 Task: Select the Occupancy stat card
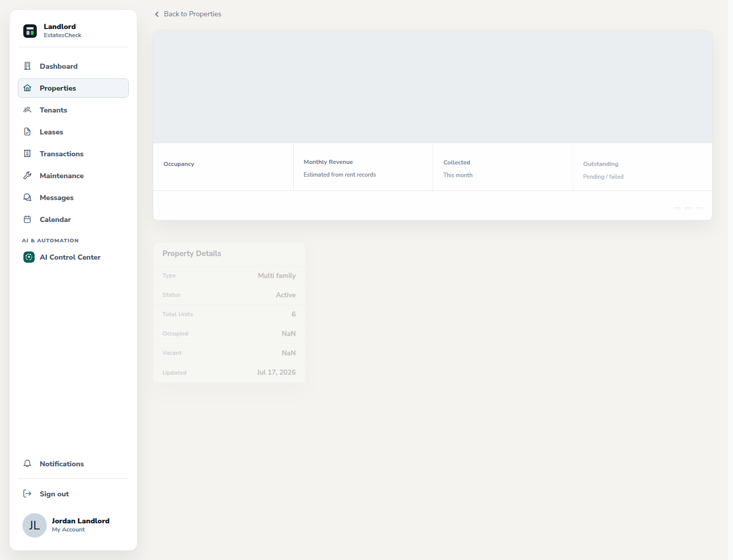pyautogui.click(x=223, y=167)
